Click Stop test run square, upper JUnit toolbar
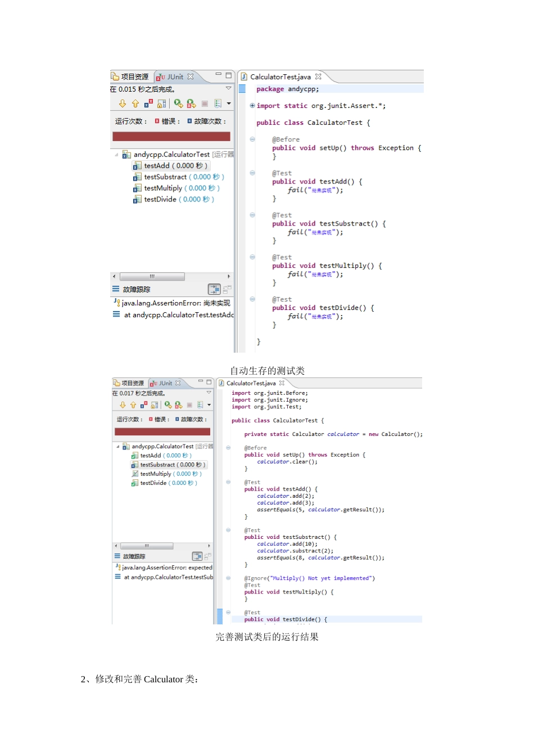 [x=205, y=104]
